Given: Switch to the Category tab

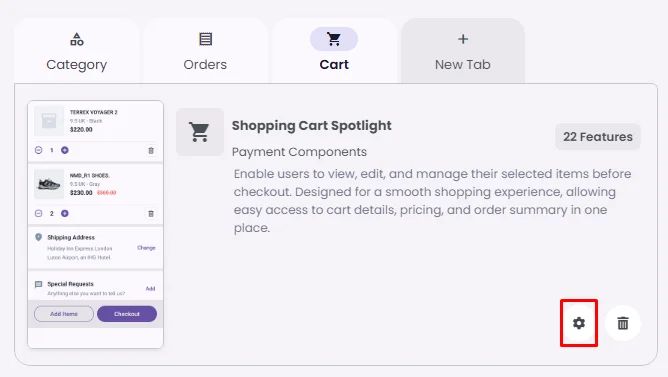Looking at the screenshot, I should tap(77, 51).
